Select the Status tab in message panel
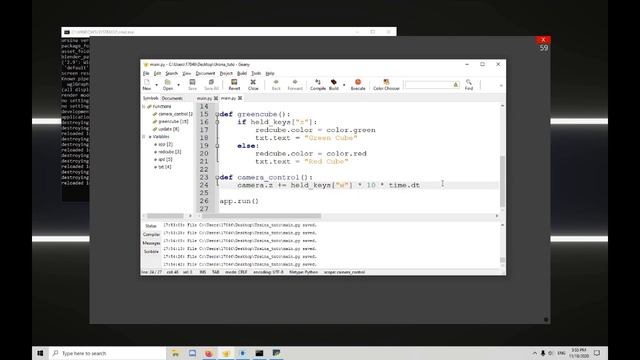Viewport: 640px width, 360px height. 151,226
